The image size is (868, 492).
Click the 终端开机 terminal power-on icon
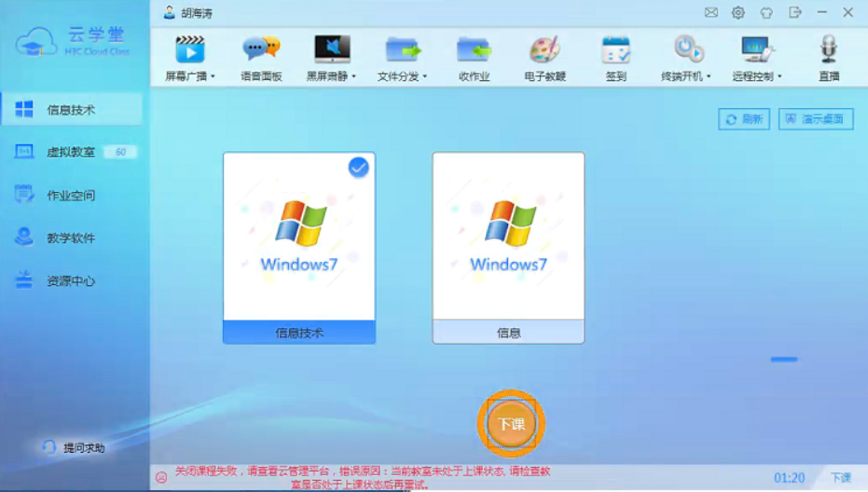pos(687,49)
